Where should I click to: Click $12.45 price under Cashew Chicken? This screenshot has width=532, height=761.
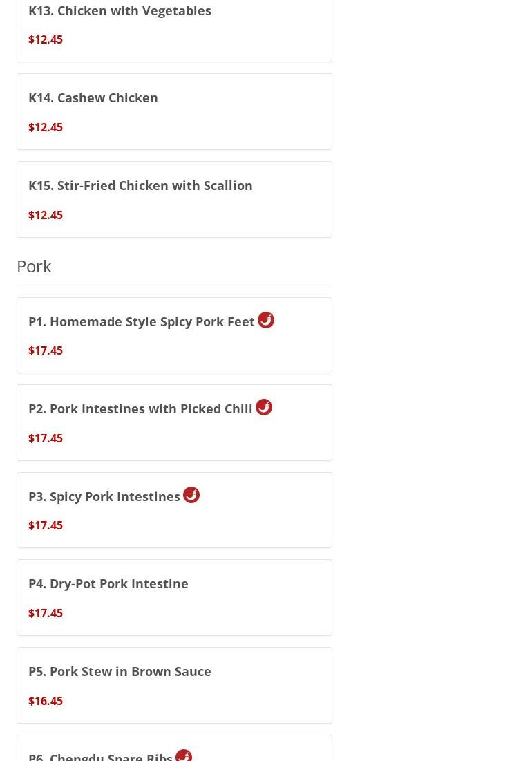click(x=46, y=127)
